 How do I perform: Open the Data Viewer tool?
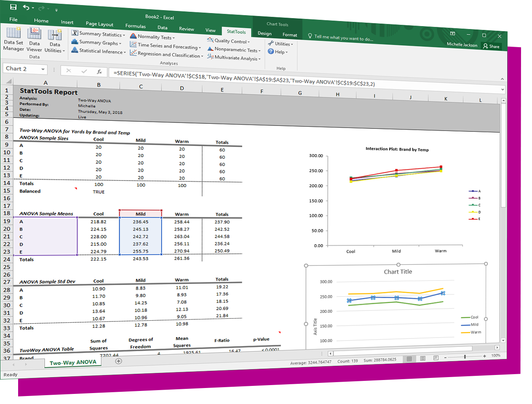tap(34, 40)
